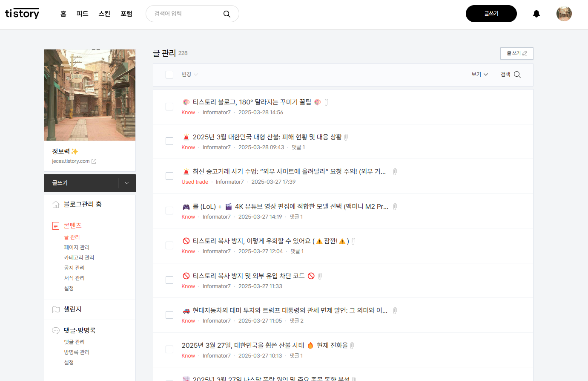Viewport: 588px width, 381px height.
Task: Click the blog cover street image
Action: click(90, 95)
